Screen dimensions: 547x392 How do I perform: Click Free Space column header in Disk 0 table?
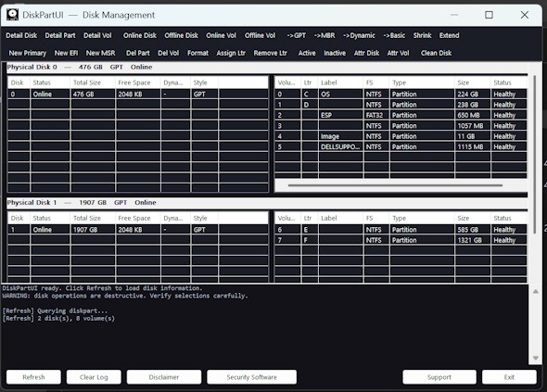pos(138,82)
